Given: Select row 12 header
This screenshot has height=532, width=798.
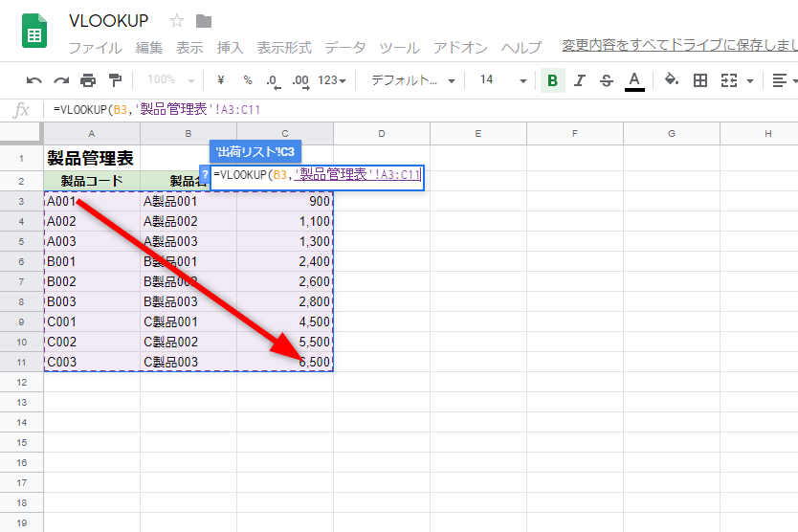Looking at the screenshot, I should click(x=21, y=383).
